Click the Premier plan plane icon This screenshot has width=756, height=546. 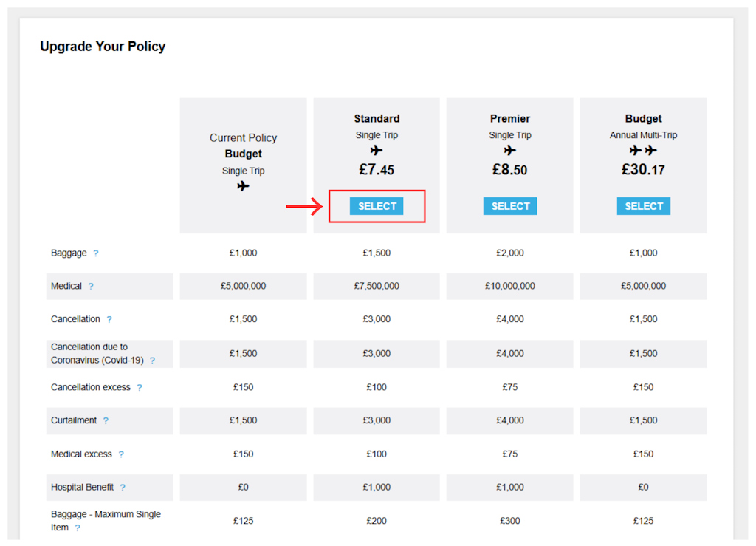pos(510,151)
